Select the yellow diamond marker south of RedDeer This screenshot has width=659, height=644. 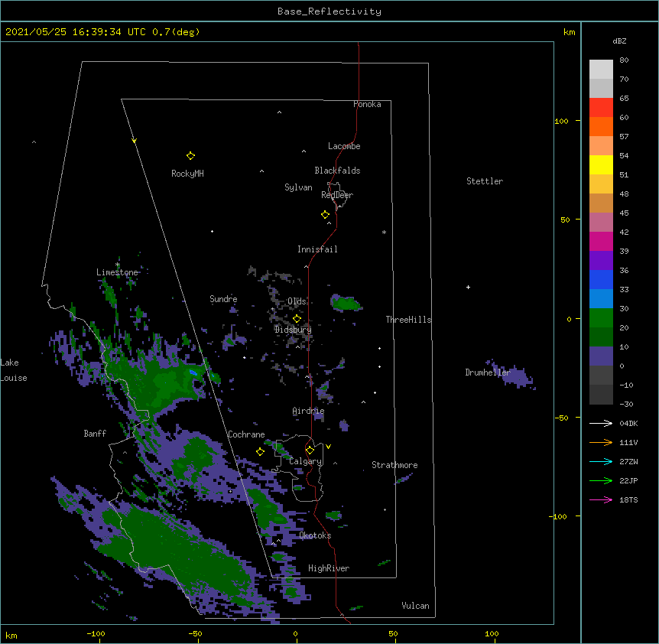326,215
